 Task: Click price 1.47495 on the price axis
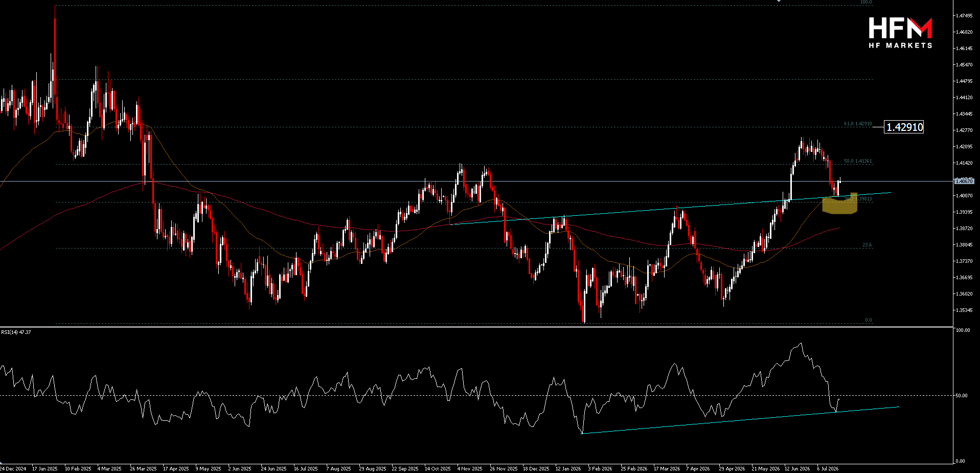[x=964, y=16]
